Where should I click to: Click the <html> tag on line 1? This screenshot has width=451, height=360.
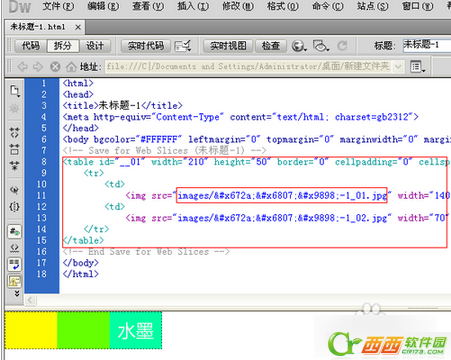click(78, 83)
